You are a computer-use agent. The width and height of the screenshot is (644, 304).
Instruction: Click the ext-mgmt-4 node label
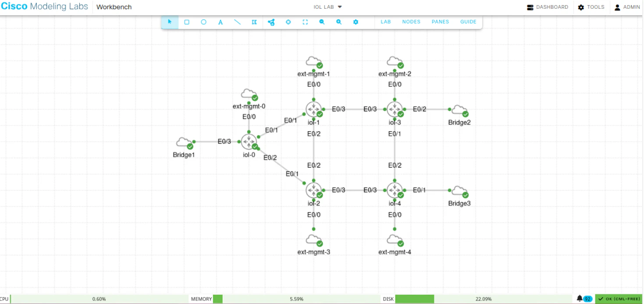(395, 252)
